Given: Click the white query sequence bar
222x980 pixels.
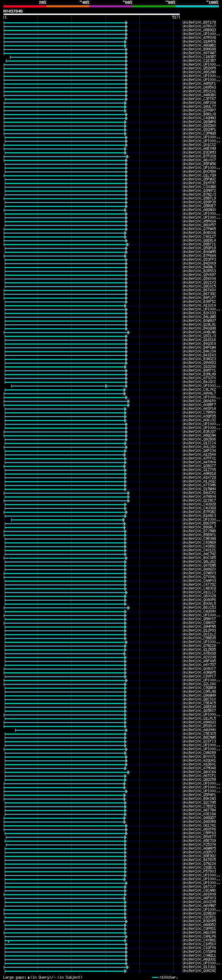Looking at the screenshot, I should coord(92,15).
